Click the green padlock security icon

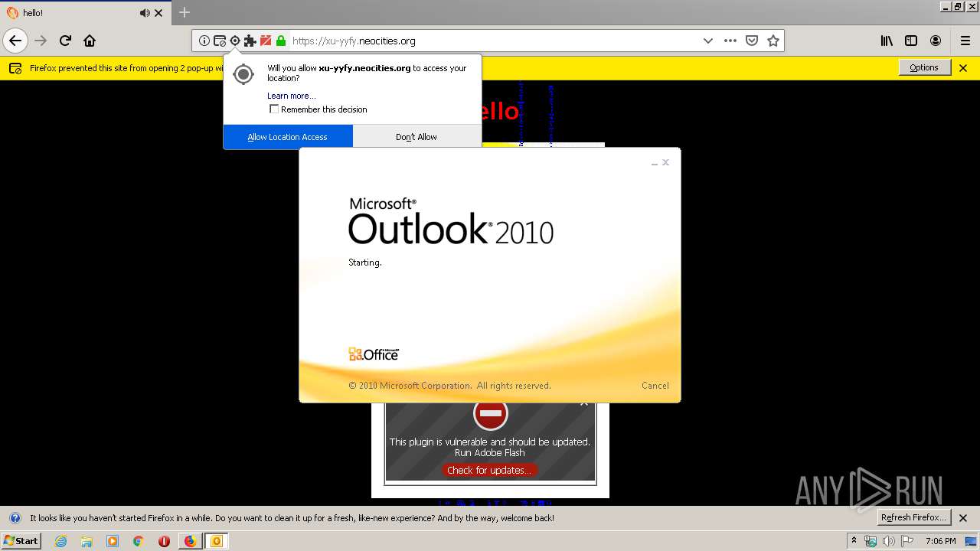coord(281,41)
